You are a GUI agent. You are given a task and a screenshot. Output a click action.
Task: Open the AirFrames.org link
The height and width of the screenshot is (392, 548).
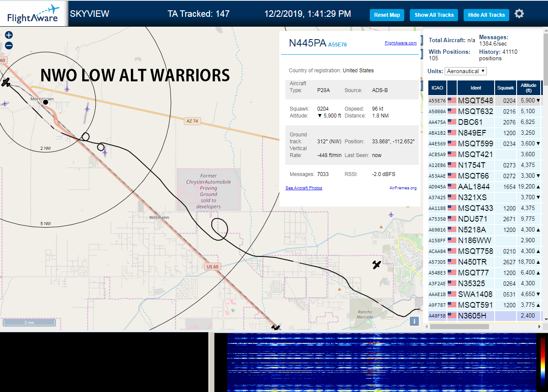[403, 188]
